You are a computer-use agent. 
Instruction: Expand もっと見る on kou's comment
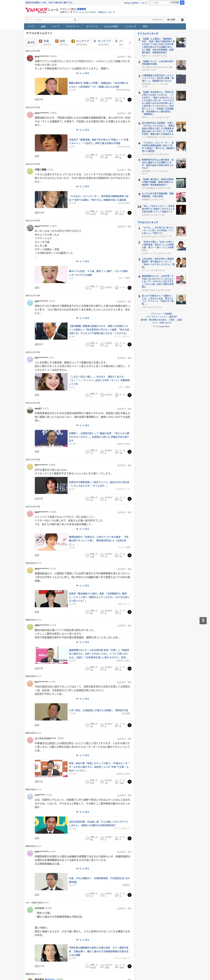pos(83,262)
